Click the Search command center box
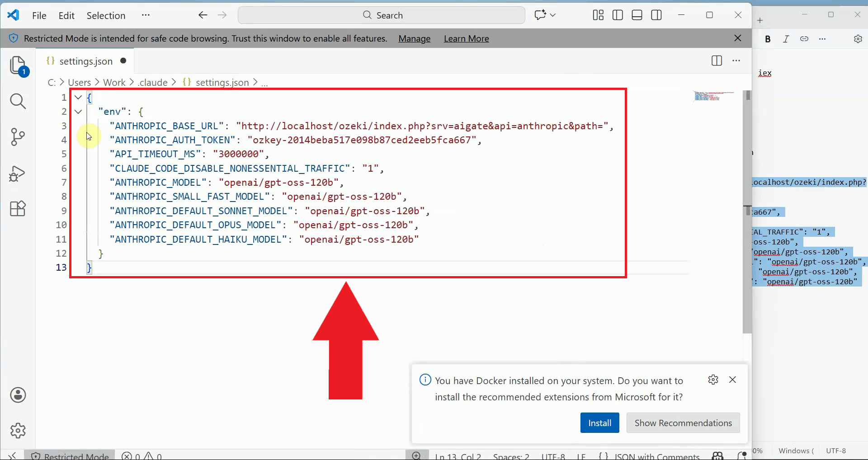The width and height of the screenshot is (868, 460). click(x=382, y=15)
